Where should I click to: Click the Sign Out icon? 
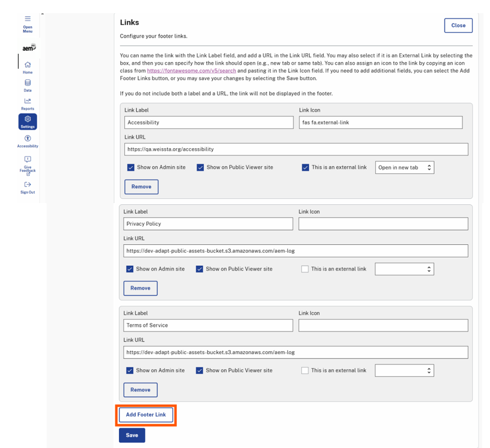(x=27, y=185)
